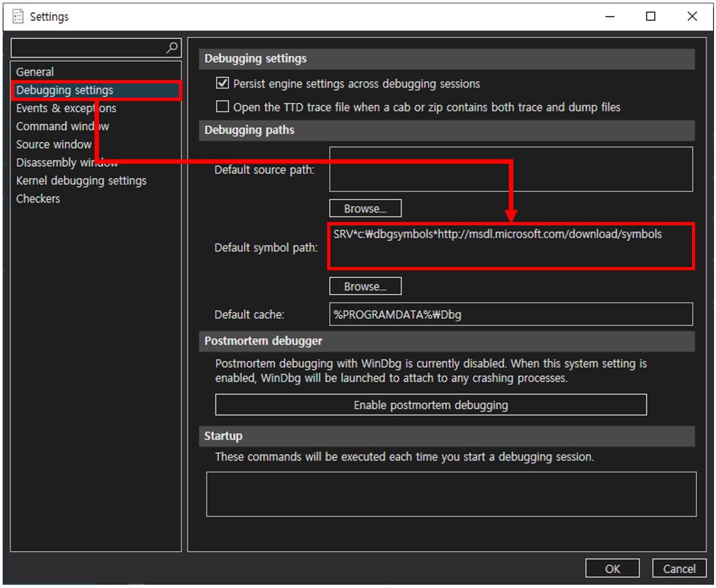Select Events & exceptions settings
The height and width of the screenshot is (588, 716).
coord(65,108)
